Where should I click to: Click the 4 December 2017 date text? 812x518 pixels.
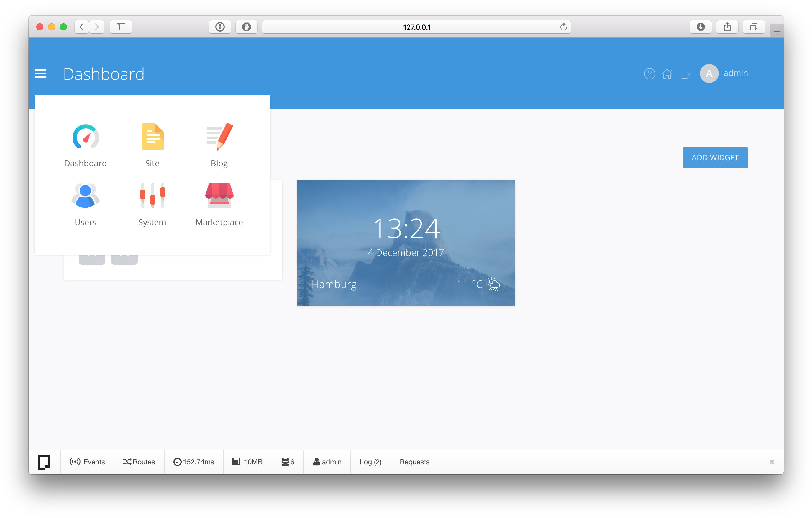(406, 252)
